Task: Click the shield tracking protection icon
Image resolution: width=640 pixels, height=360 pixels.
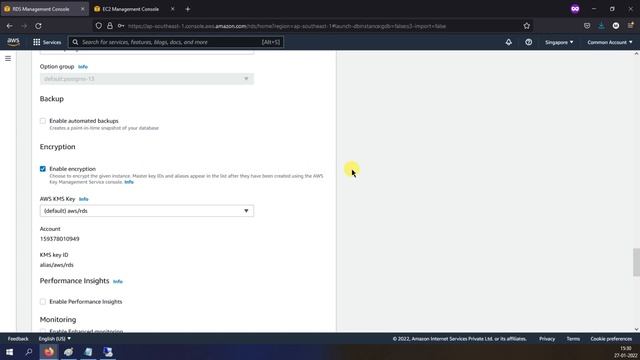Action: tap(99, 26)
